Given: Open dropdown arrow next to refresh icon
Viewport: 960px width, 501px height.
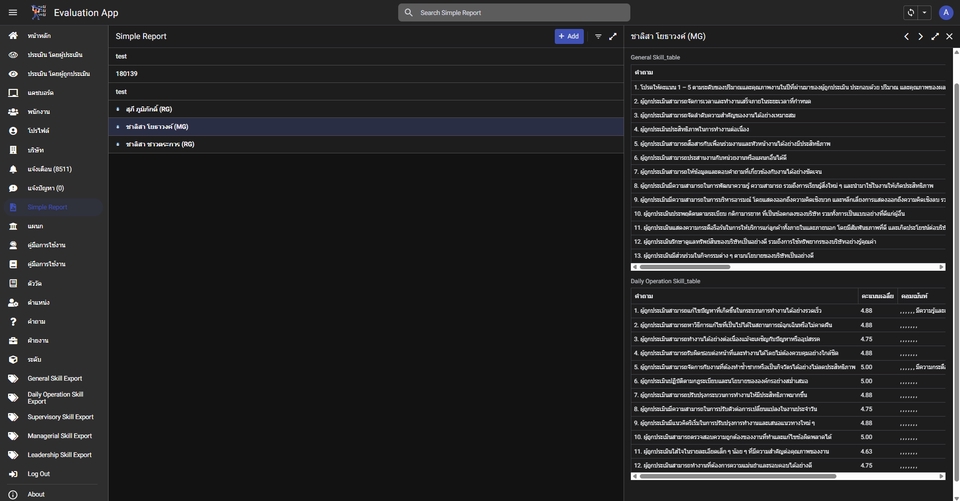Looking at the screenshot, I should [924, 12].
